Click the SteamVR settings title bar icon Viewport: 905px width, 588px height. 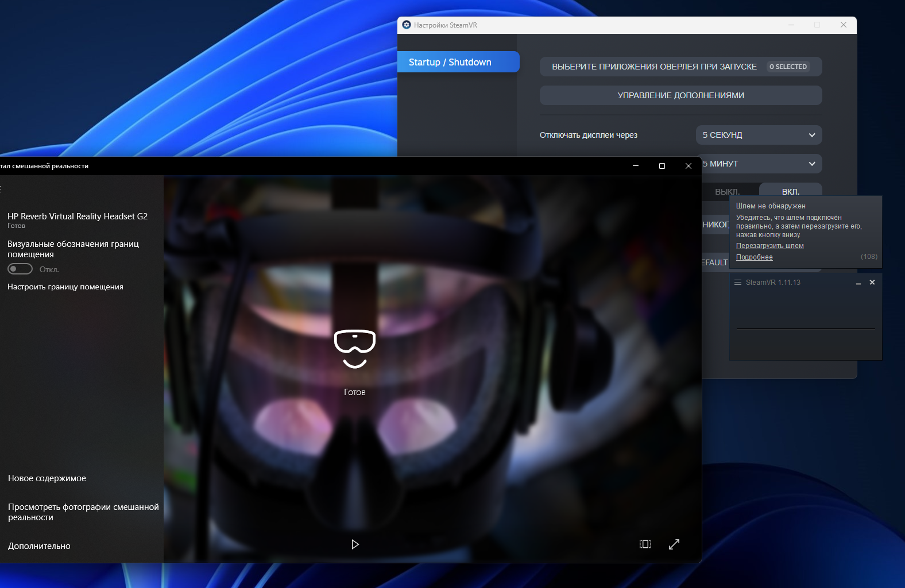pos(407,25)
